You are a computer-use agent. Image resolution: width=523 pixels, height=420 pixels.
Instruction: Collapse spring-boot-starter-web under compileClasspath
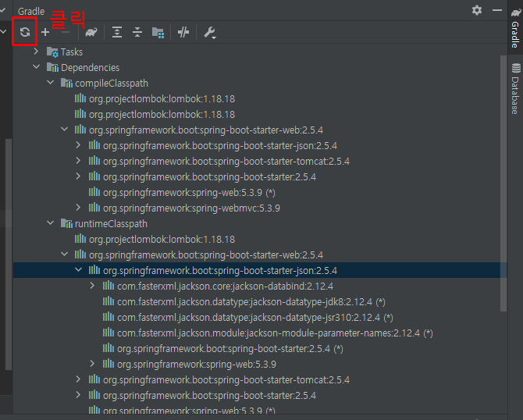tap(64, 130)
